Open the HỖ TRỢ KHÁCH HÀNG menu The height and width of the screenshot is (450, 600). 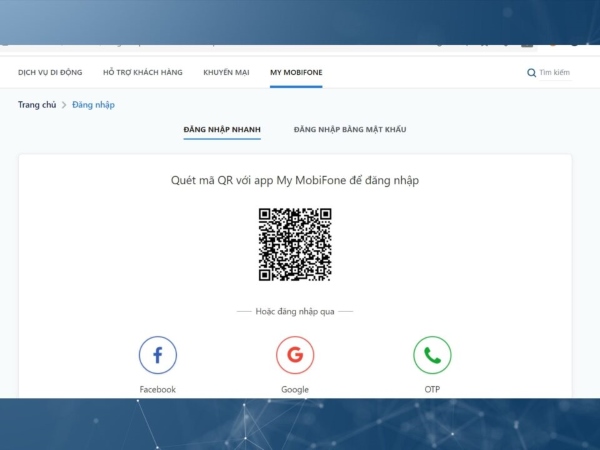[x=141, y=73]
